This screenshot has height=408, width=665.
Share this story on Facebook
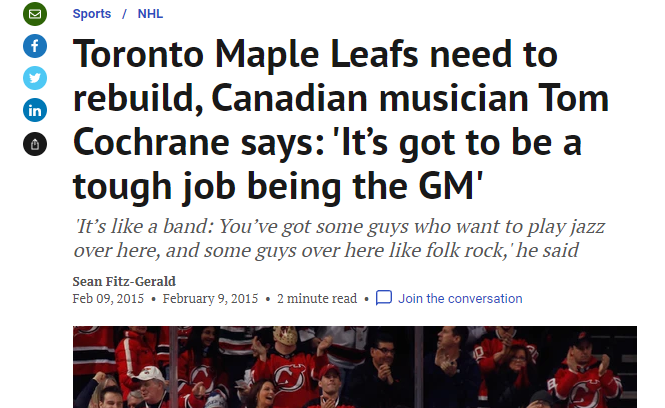pyautogui.click(x=35, y=46)
